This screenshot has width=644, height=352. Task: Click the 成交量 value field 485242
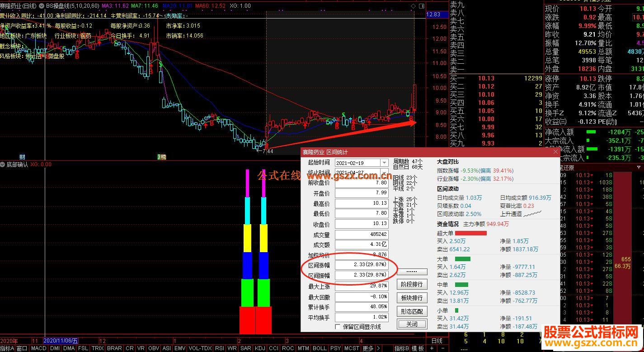coord(361,235)
